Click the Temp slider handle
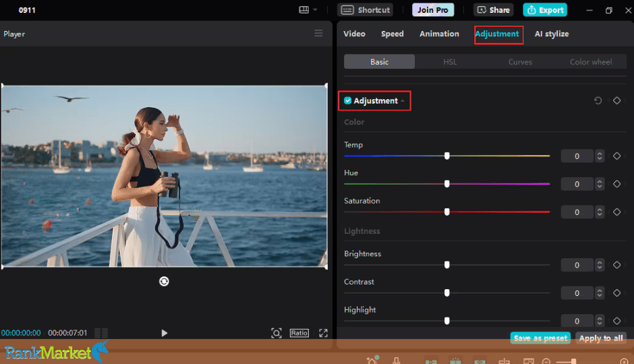The height and width of the screenshot is (364, 634). pyautogui.click(x=446, y=156)
